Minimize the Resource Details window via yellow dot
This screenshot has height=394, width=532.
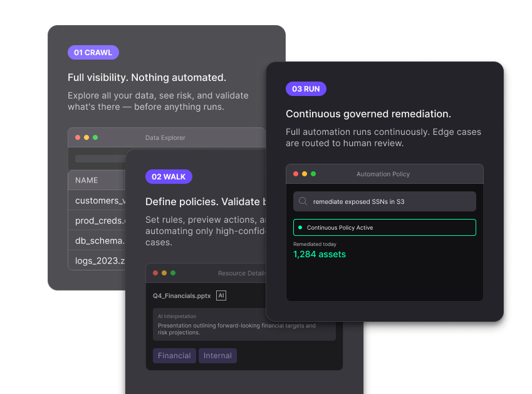[164, 273]
